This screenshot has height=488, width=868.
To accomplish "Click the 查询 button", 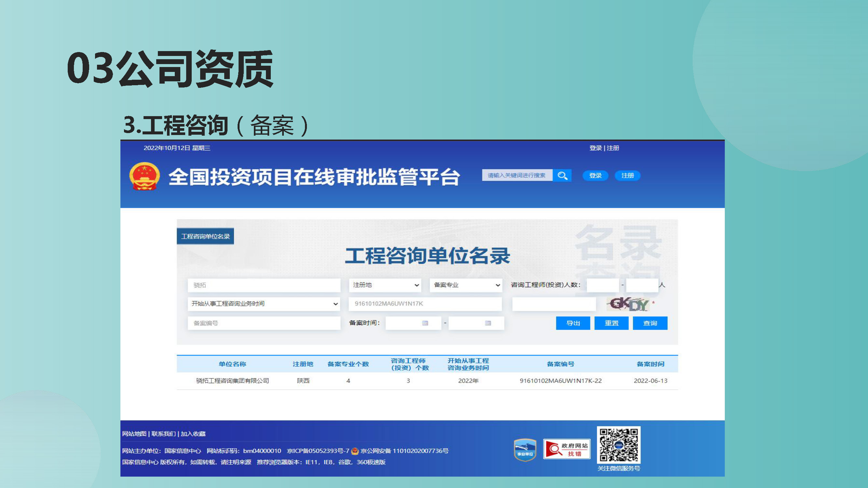I will coord(650,323).
